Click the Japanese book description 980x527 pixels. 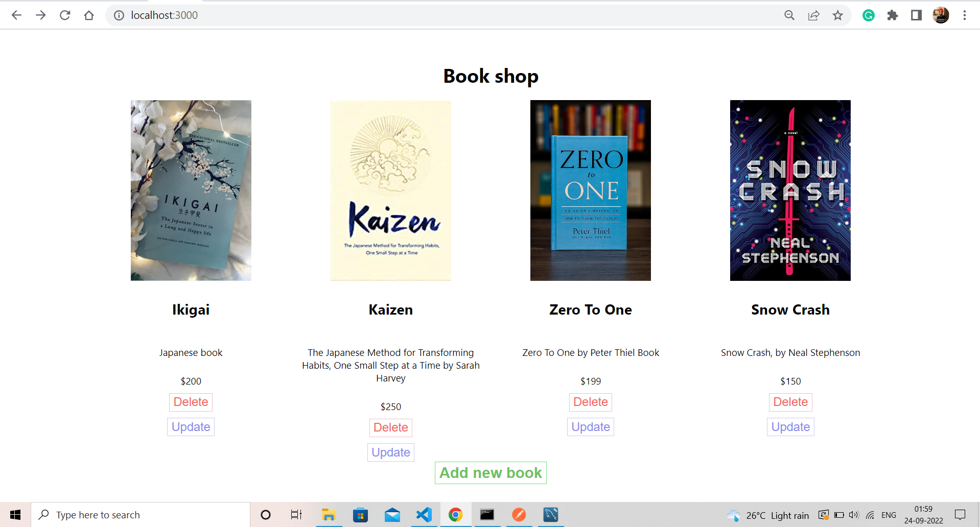point(191,353)
